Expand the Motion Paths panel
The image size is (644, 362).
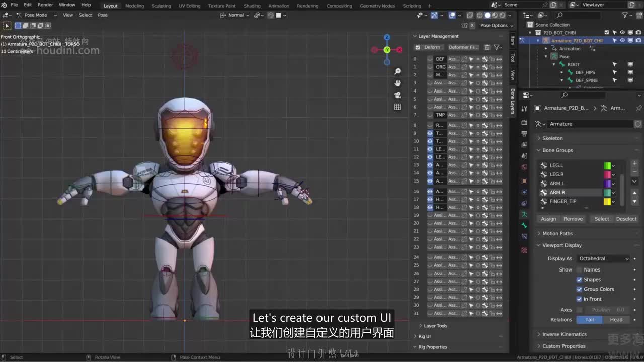tap(557, 233)
